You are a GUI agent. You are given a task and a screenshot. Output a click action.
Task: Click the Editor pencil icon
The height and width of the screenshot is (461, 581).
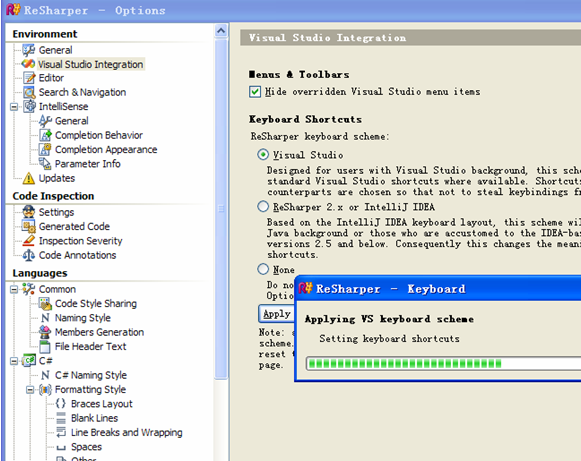pos(29,78)
